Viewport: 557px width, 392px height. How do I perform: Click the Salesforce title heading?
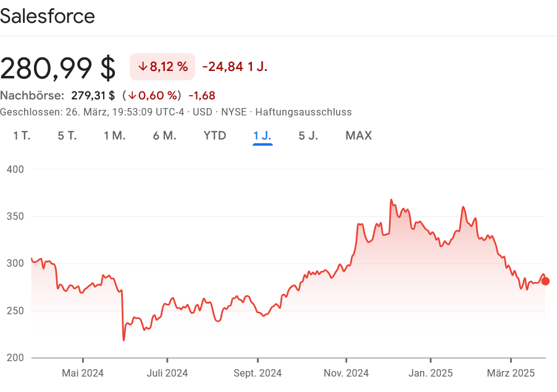tap(48, 16)
